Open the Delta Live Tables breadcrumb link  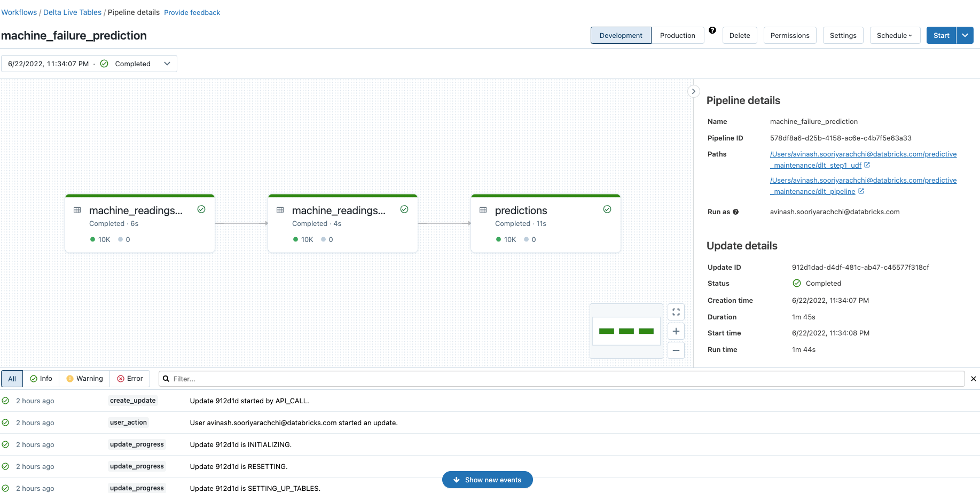72,12
